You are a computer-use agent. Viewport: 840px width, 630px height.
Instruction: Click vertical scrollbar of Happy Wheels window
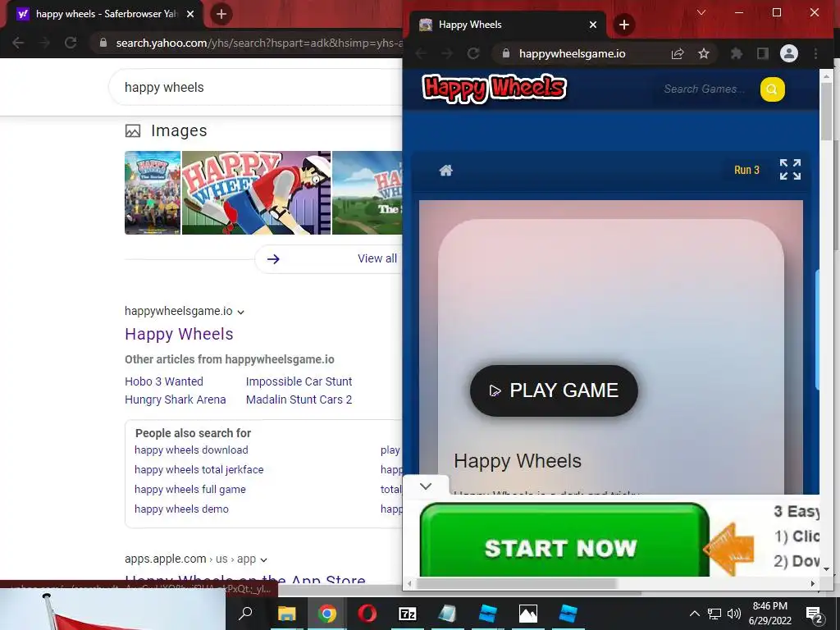click(x=825, y=111)
